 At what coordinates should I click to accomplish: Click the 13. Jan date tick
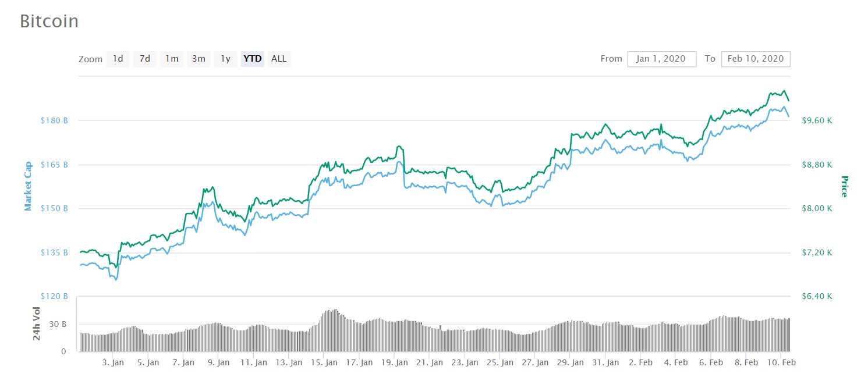pos(289,362)
